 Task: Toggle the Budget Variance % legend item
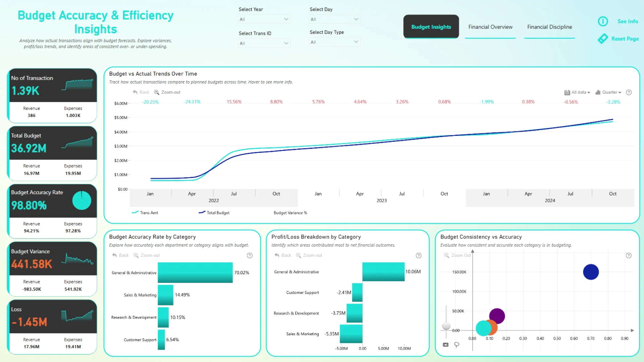(x=290, y=213)
